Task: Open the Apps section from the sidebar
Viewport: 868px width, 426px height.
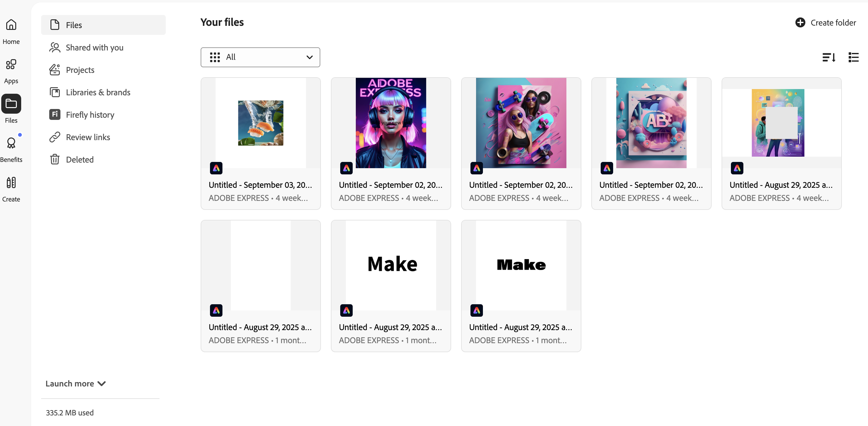Action: [11, 64]
